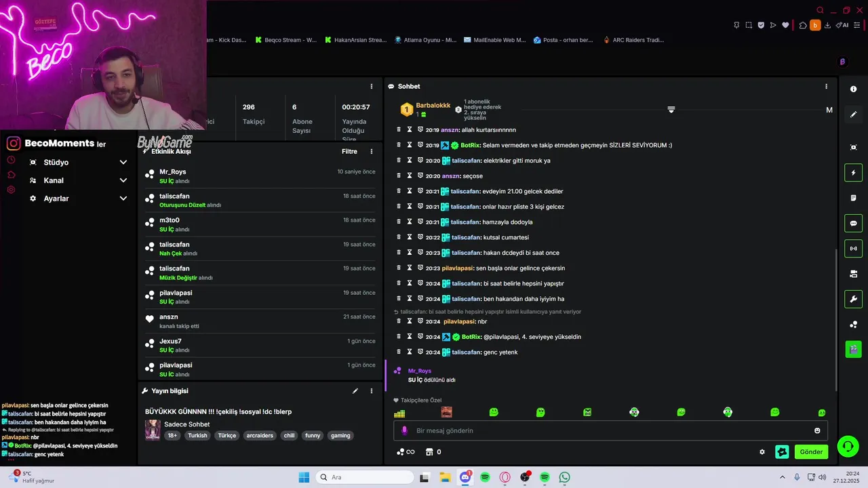Click the 18+ stream tag
868x488 pixels.
(172, 436)
